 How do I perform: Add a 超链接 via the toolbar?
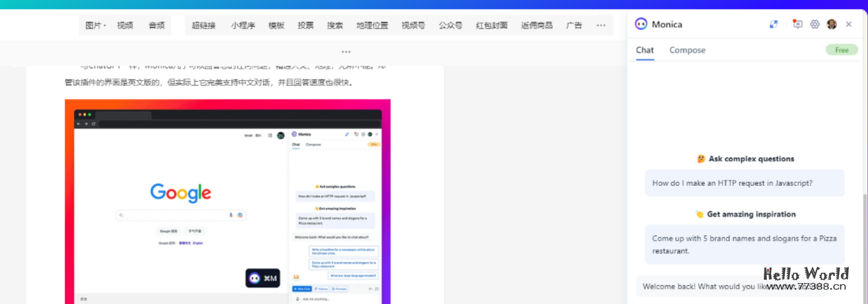[204, 25]
